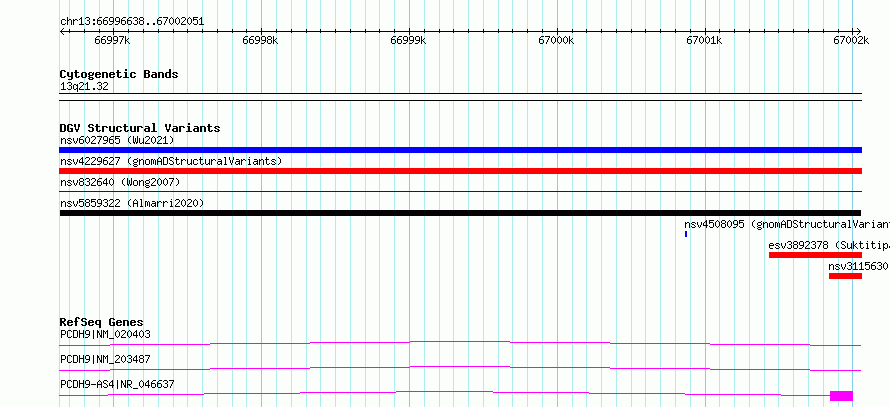Image resolution: width=890 pixels, height=407 pixels.
Task: Open variant label nsv6027965 (Wu2021)
Action: (117, 140)
